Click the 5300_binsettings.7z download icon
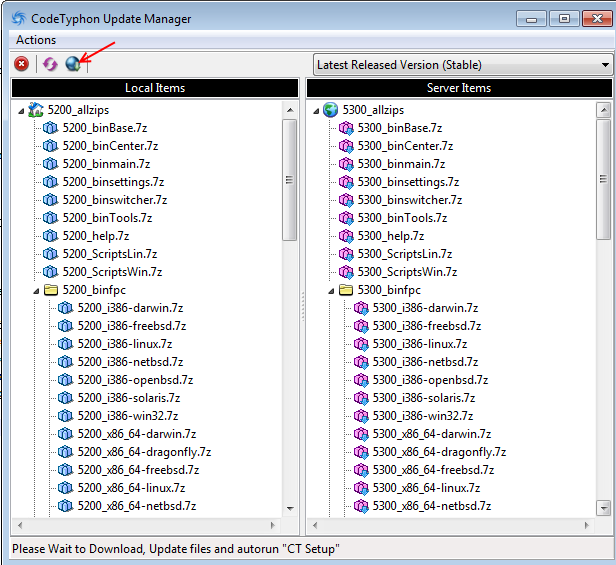Image resolution: width=616 pixels, height=565 pixels. pyautogui.click(x=346, y=182)
